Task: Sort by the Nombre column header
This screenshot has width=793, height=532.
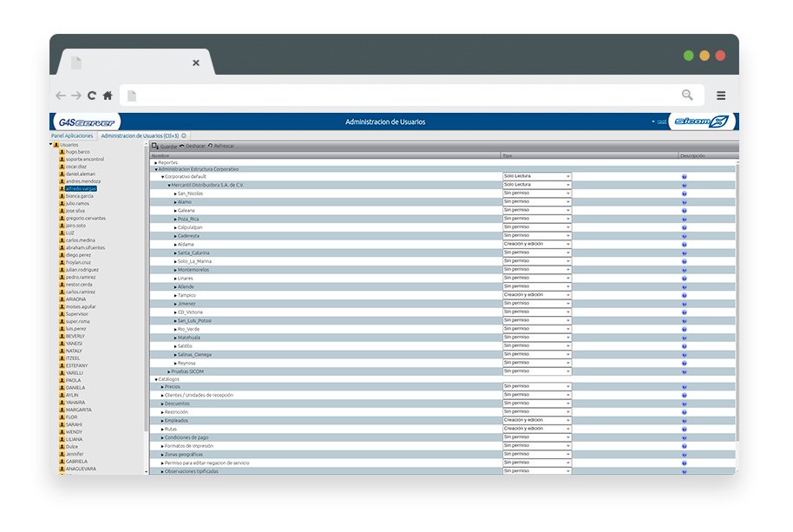Action: pos(325,155)
